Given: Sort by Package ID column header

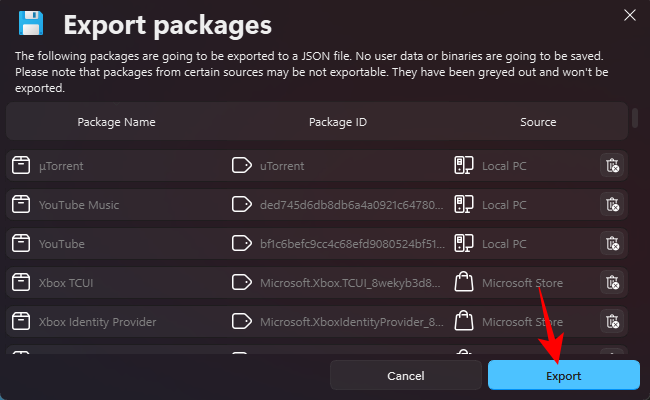Looking at the screenshot, I should 338,122.
